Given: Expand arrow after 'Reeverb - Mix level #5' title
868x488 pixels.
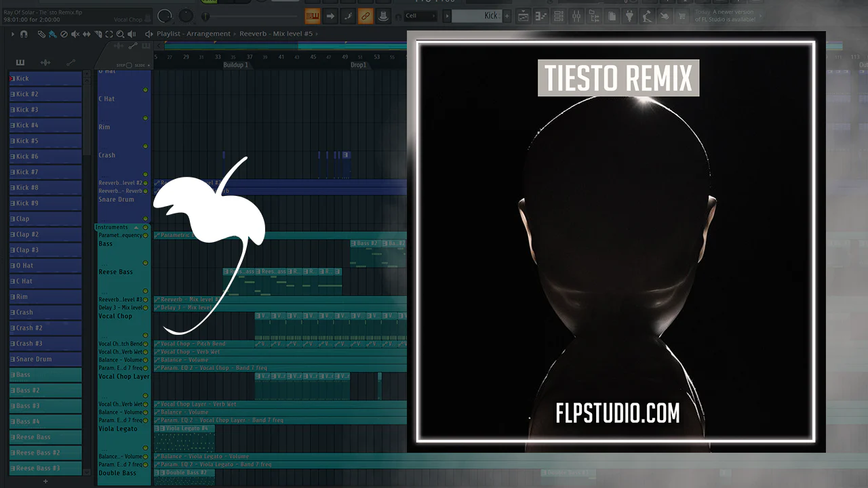Looking at the screenshot, I should [x=317, y=34].
